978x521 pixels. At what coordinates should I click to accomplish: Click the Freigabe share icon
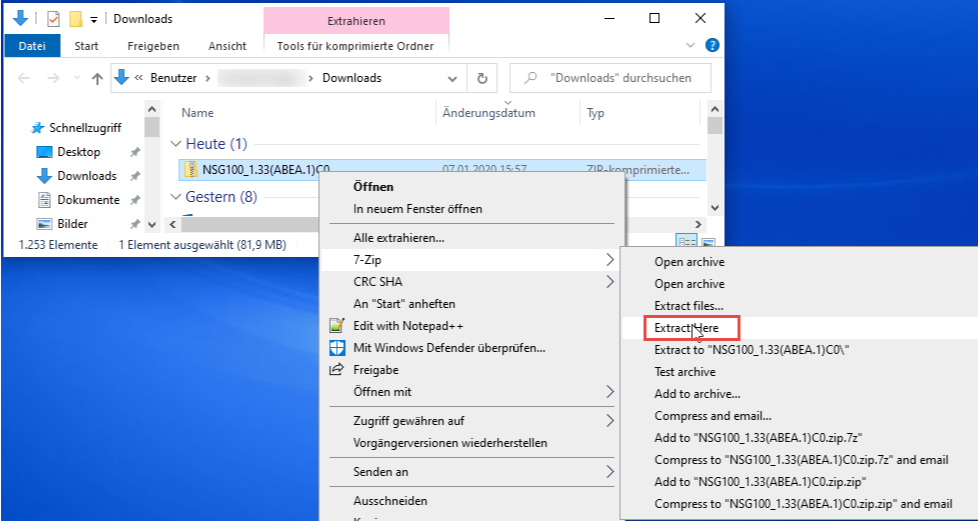pyautogui.click(x=337, y=370)
